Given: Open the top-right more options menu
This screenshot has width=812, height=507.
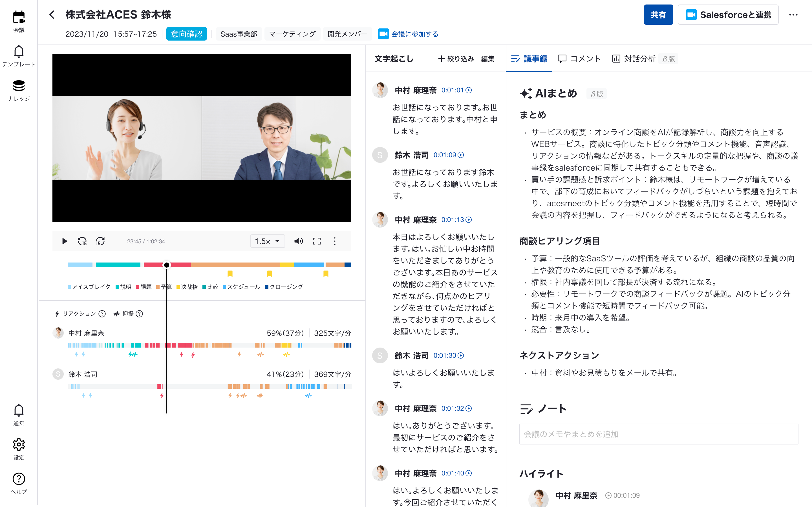Looking at the screenshot, I should click(x=793, y=15).
